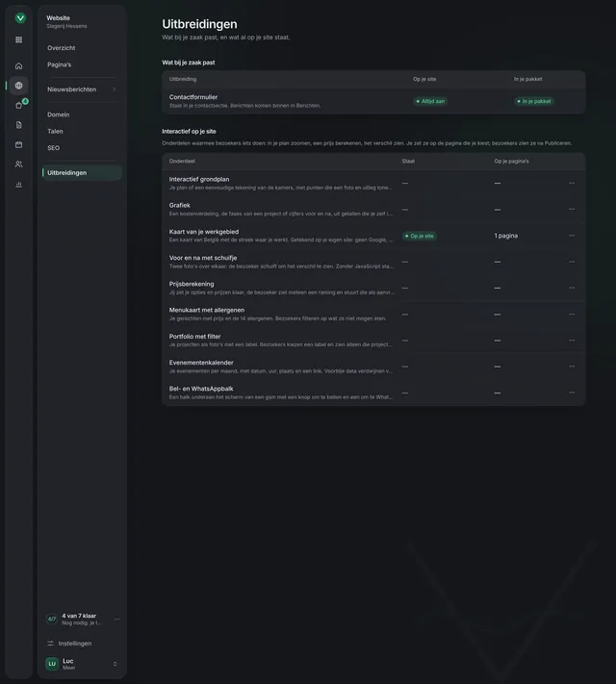
Task: Click the Luc user name
Action: coord(67,661)
